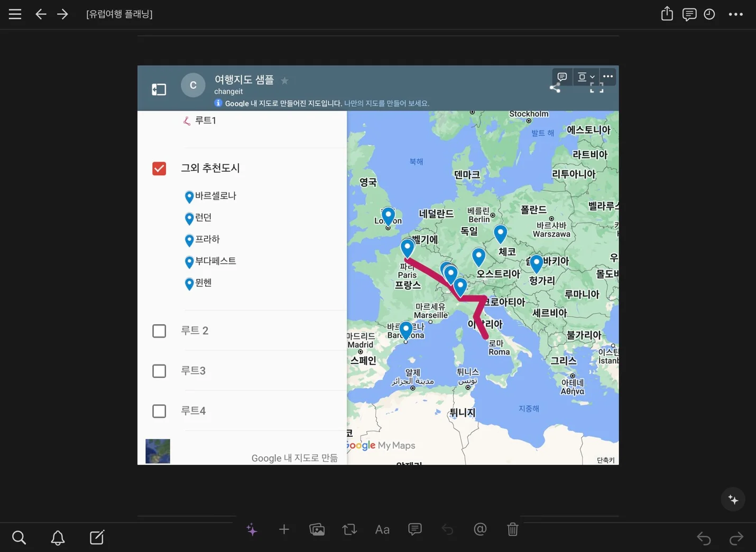Click embed block comment icon
This screenshot has height=552, width=756.
click(x=562, y=77)
